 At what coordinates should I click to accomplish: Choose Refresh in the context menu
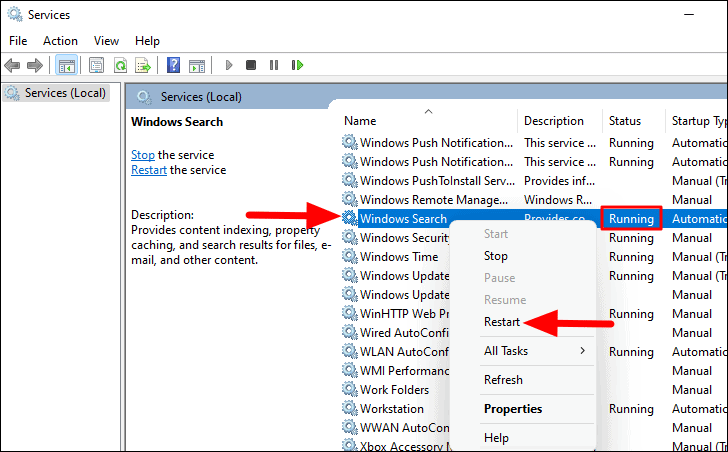(x=503, y=380)
